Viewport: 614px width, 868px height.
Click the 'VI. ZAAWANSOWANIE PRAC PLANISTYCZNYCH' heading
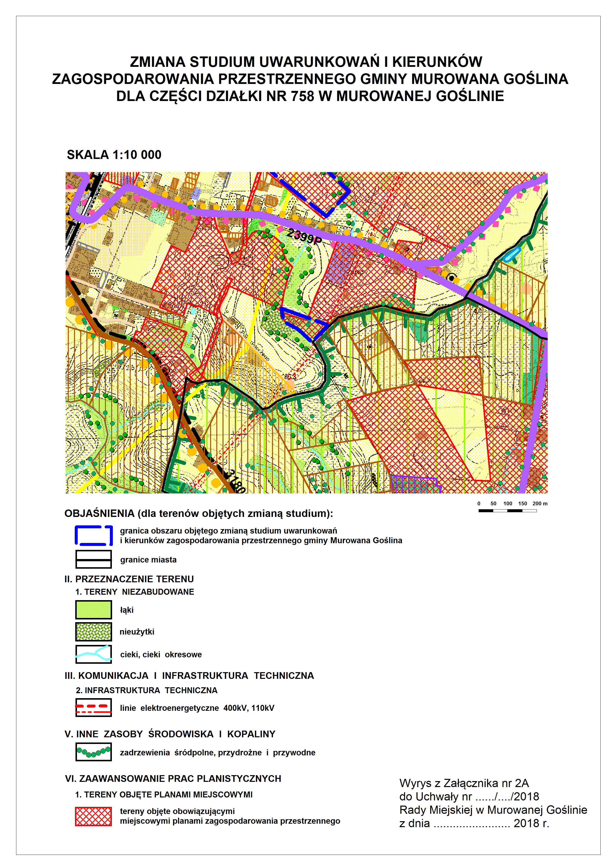click(x=173, y=778)
